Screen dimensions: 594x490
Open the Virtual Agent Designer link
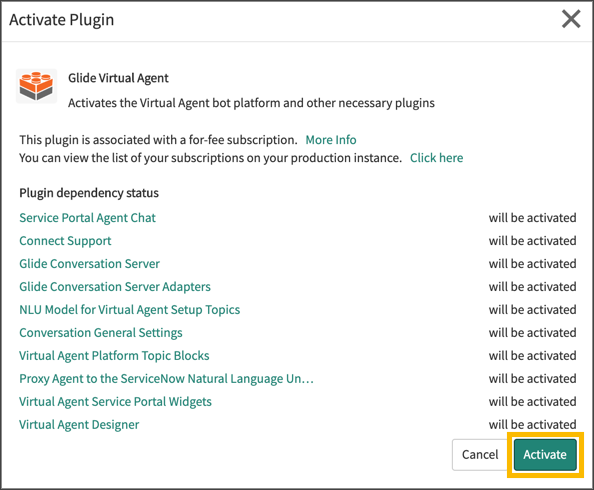pyautogui.click(x=79, y=425)
